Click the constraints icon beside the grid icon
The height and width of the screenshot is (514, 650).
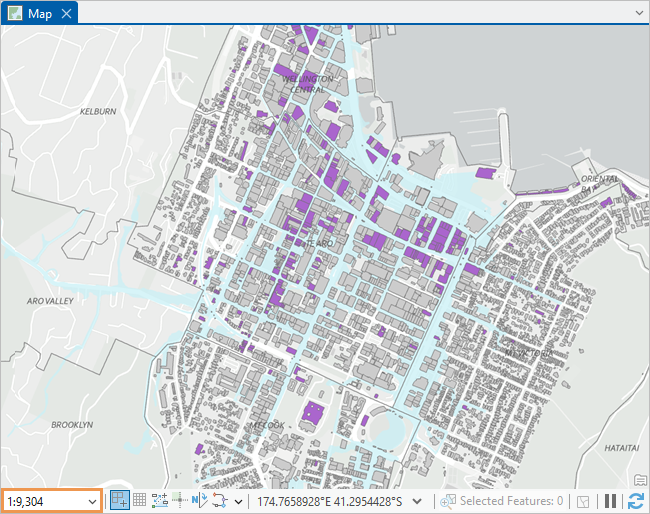point(159,500)
